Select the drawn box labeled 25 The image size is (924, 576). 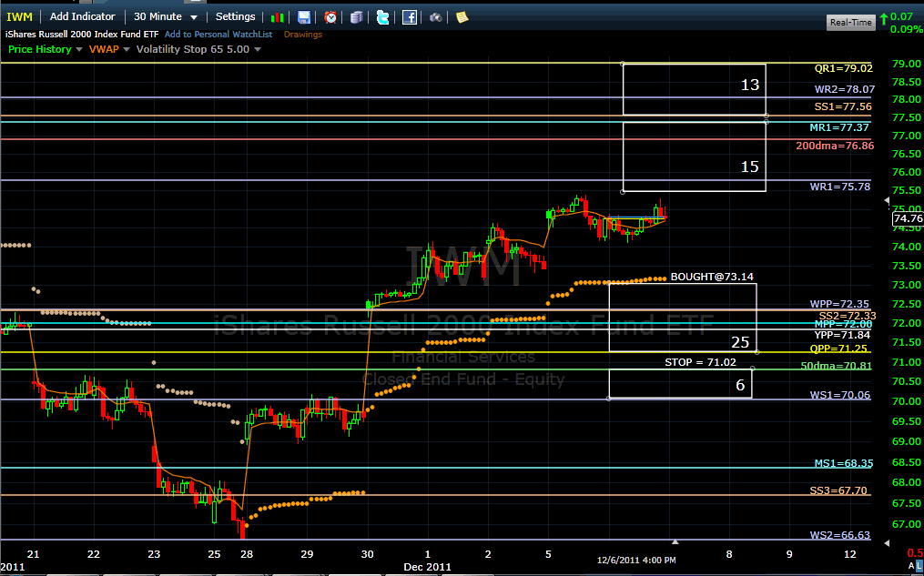pyautogui.click(x=683, y=318)
